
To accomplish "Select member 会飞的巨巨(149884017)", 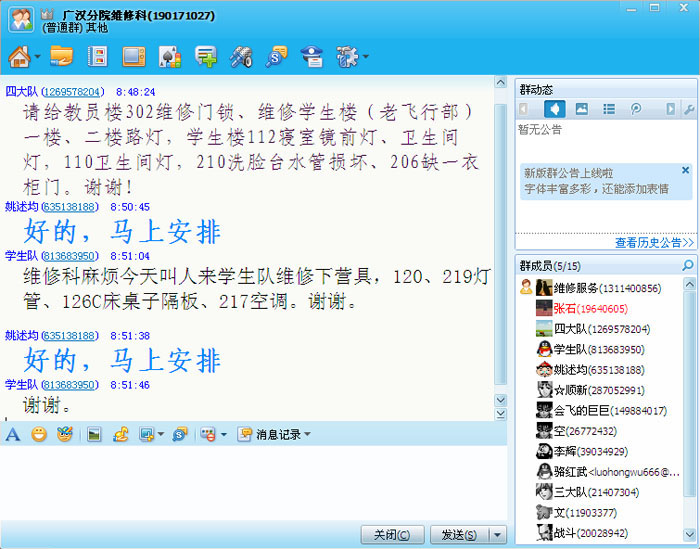I will click(x=600, y=410).
